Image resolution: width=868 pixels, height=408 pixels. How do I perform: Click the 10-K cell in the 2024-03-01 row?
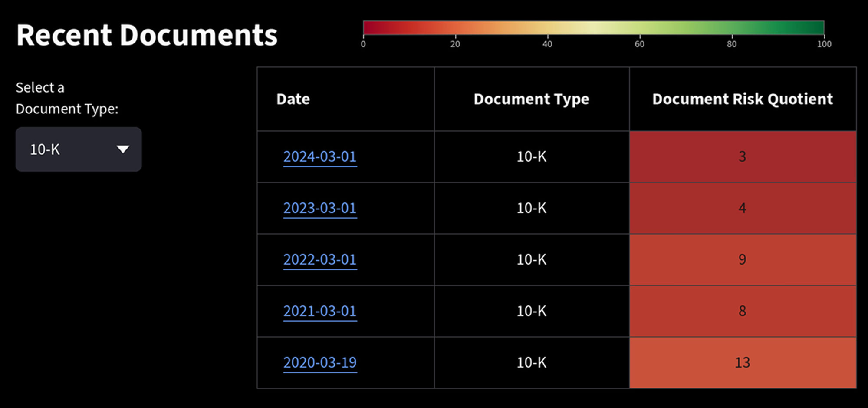(532, 156)
